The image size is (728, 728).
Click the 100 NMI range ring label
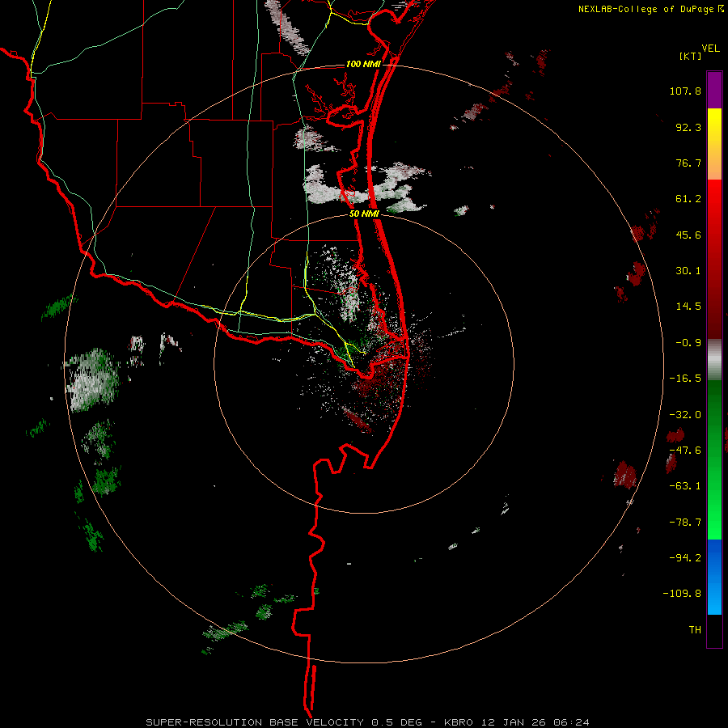coord(363,64)
